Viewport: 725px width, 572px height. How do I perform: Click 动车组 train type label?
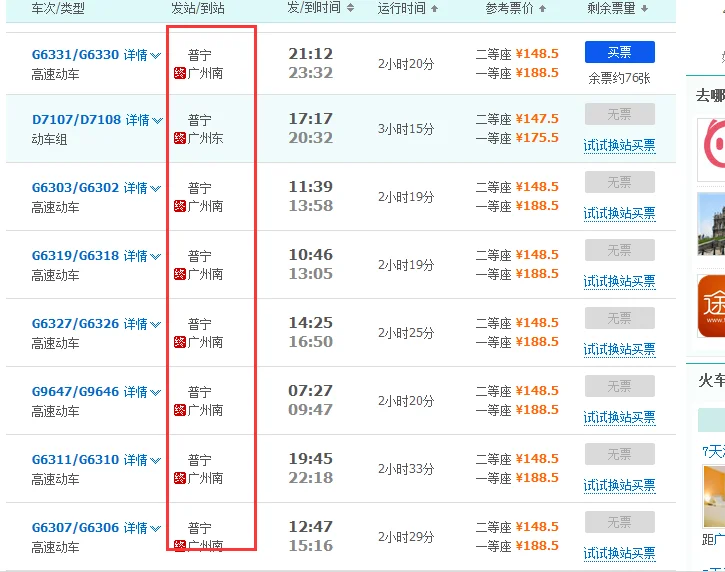(49, 139)
